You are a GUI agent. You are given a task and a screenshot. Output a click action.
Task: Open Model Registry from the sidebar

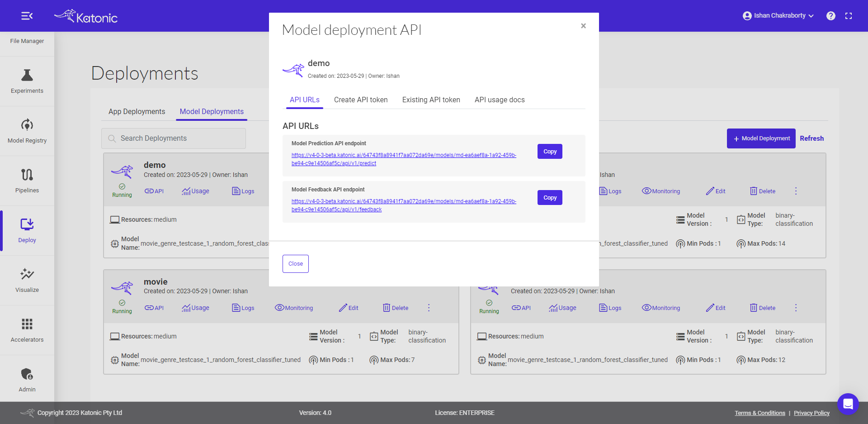tap(27, 131)
